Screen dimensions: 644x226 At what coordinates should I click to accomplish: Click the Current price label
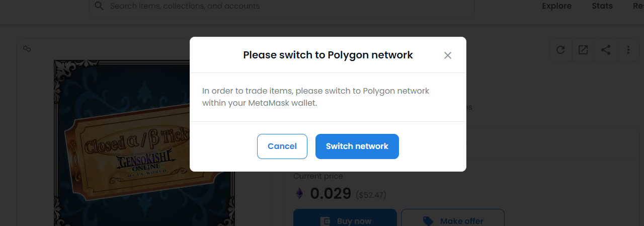pos(318,176)
